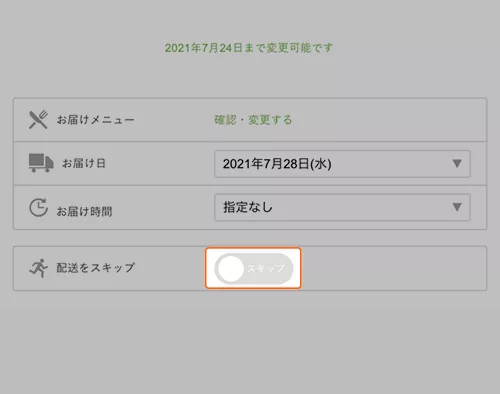Click the arrow on 2021年7月28日(水) dropdown
Viewport: 500px width, 394px height.
click(457, 163)
